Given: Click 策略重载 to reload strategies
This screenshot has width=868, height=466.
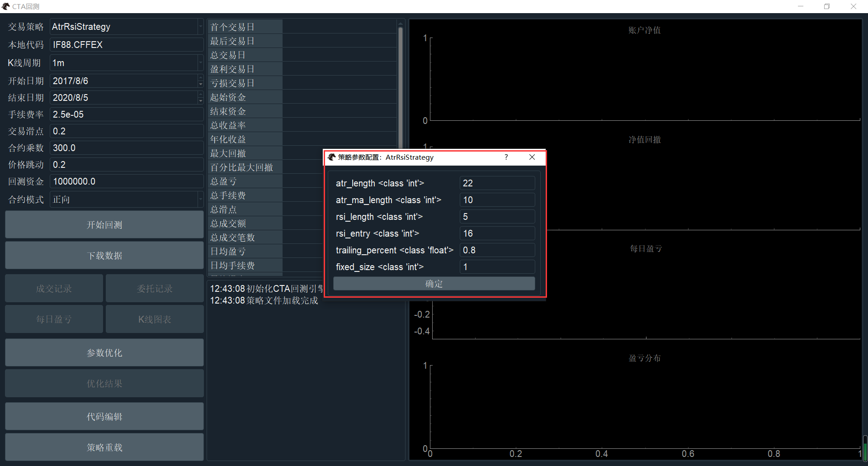Looking at the screenshot, I should [x=104, y=447].
